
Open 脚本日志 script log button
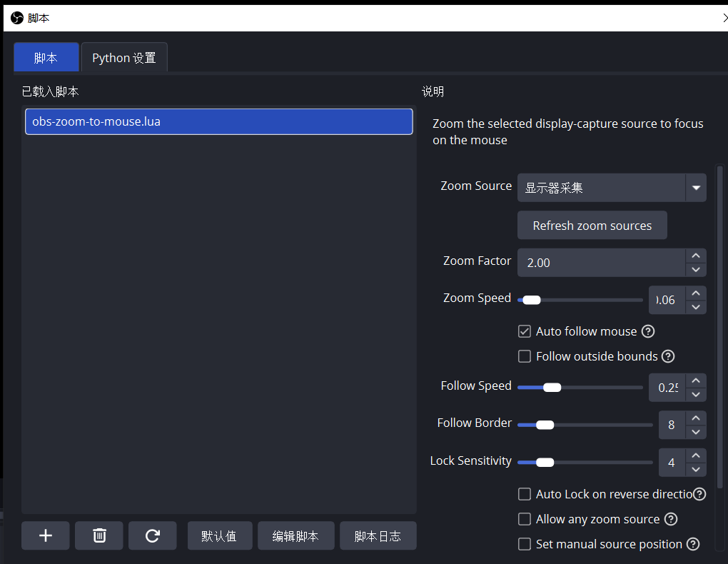pos(378,536)
